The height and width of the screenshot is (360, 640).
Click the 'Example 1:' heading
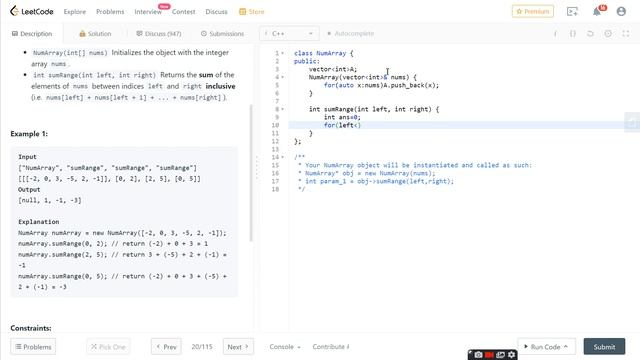click(29, 134)
